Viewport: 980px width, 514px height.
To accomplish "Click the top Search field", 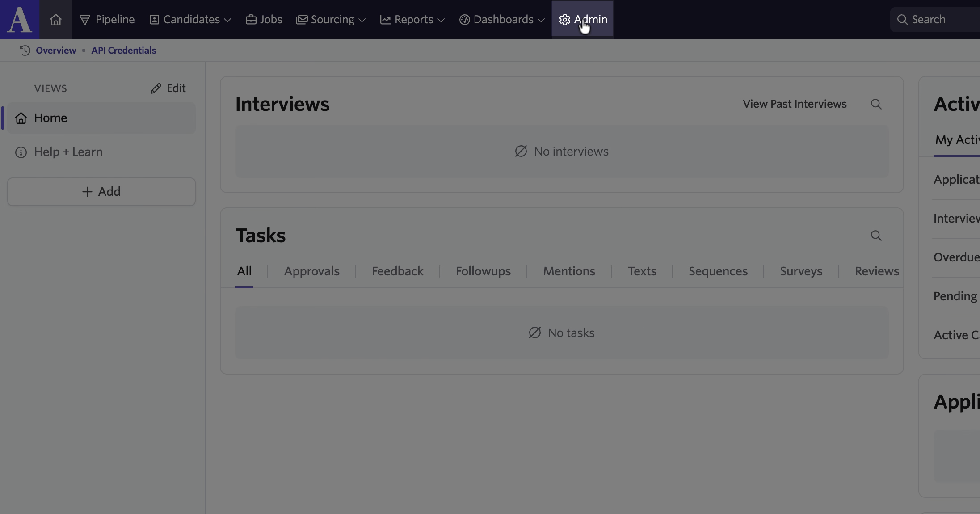I will click(x=935, y=20).
